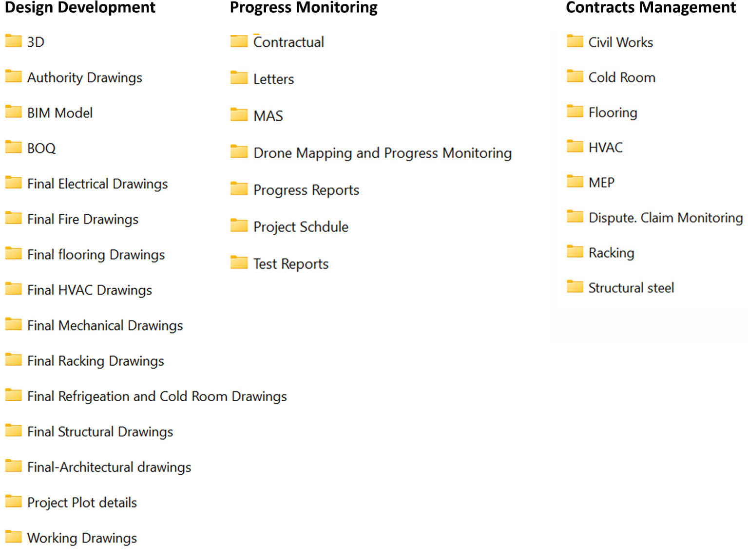Viewport: 748px width, 560px height.
Task: Select the Structural steel folder icon
Action: point(575,287)
